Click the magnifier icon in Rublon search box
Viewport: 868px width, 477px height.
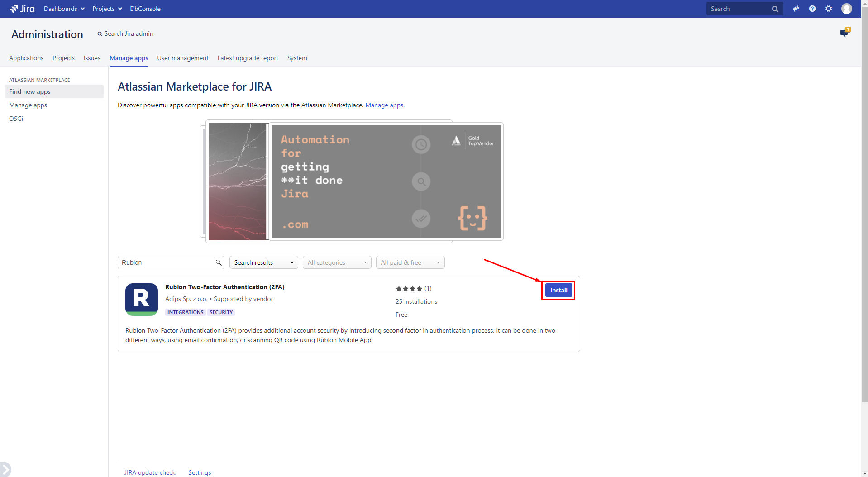pos(219,262)
